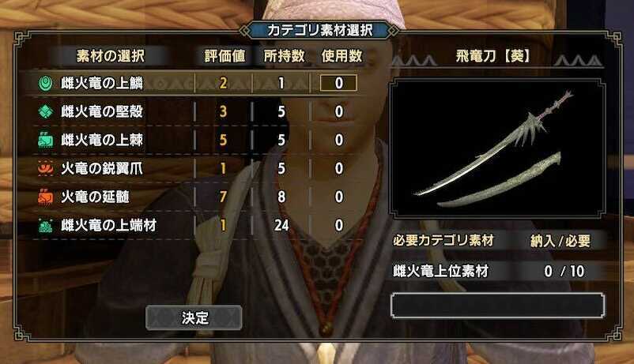The height and width of the screenshot is (364, 634).
Task: Select the 雌火竜の上鱗 material row
Action: [196, 83]
